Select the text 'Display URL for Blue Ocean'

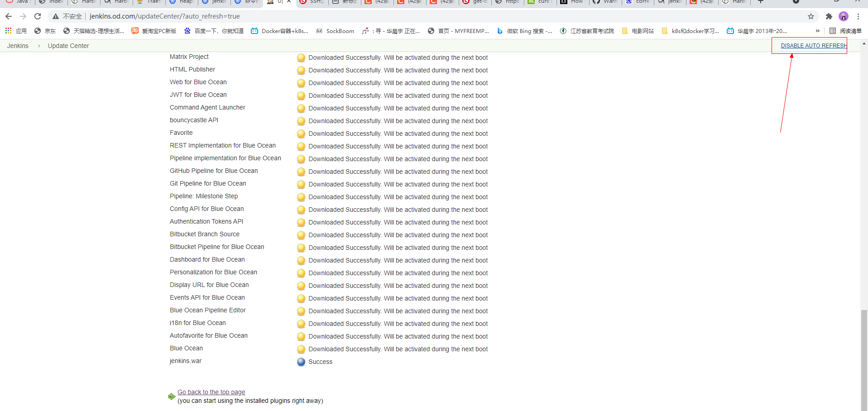tap(209, 285)
